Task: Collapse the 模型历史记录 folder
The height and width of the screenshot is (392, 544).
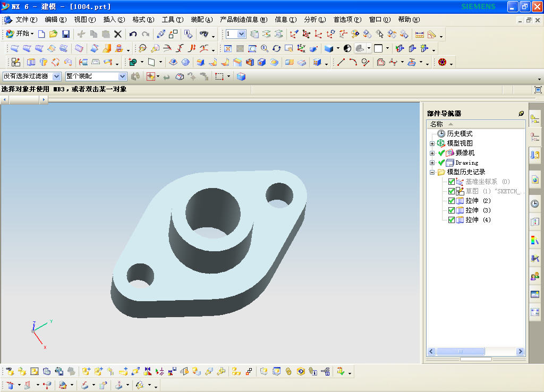Action: (432, 172)
